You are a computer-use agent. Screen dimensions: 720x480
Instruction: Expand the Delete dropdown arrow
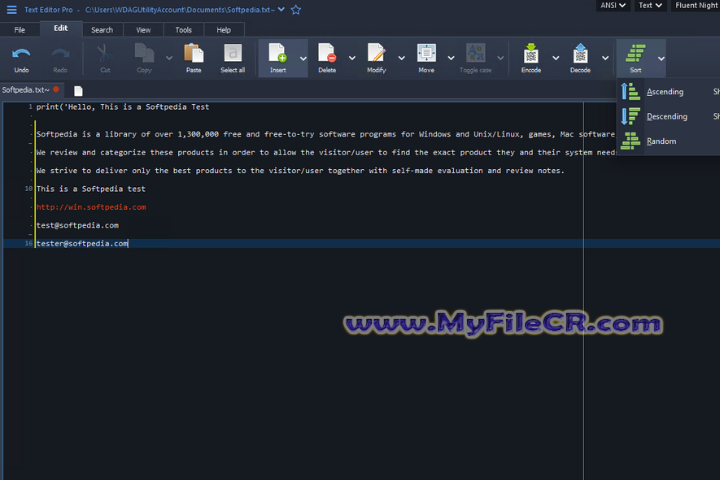pos(352,58)
